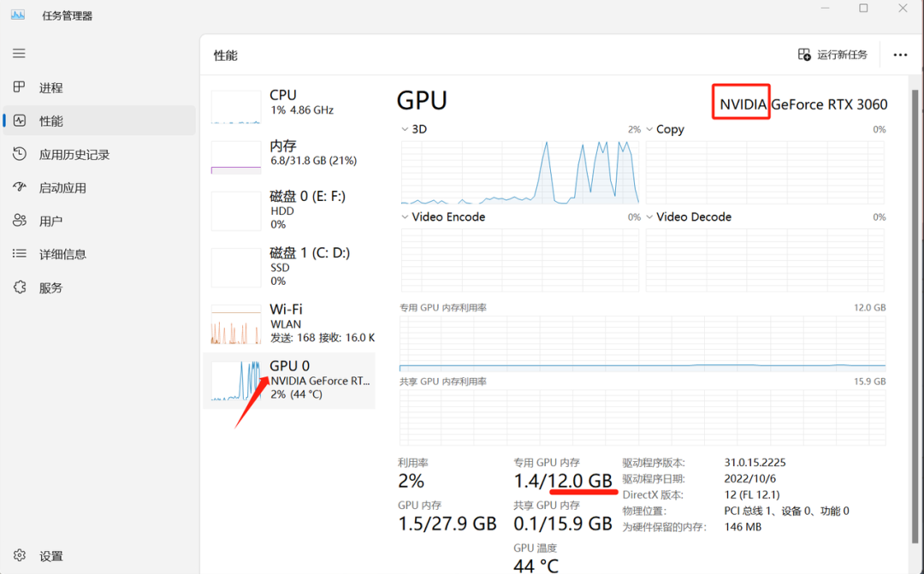Select the 磁盘 0 (E: F:) HDD entry
924x574 pixels.
[289, 210]
